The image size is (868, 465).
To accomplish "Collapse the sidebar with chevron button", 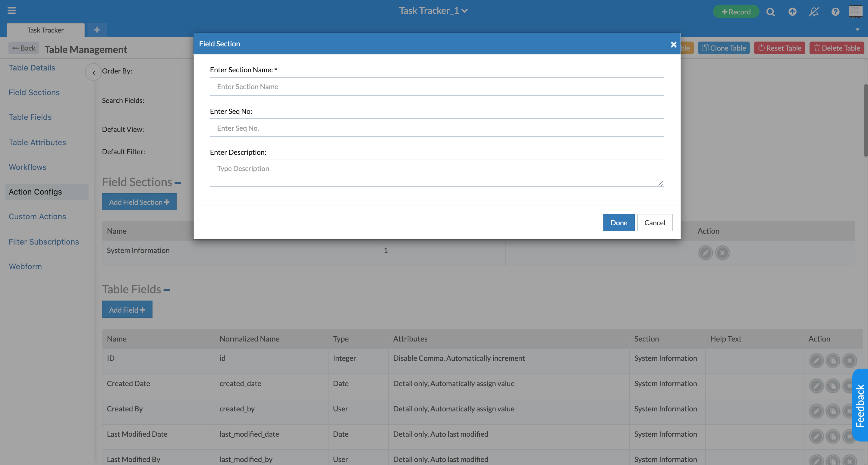I will point(93,72).
